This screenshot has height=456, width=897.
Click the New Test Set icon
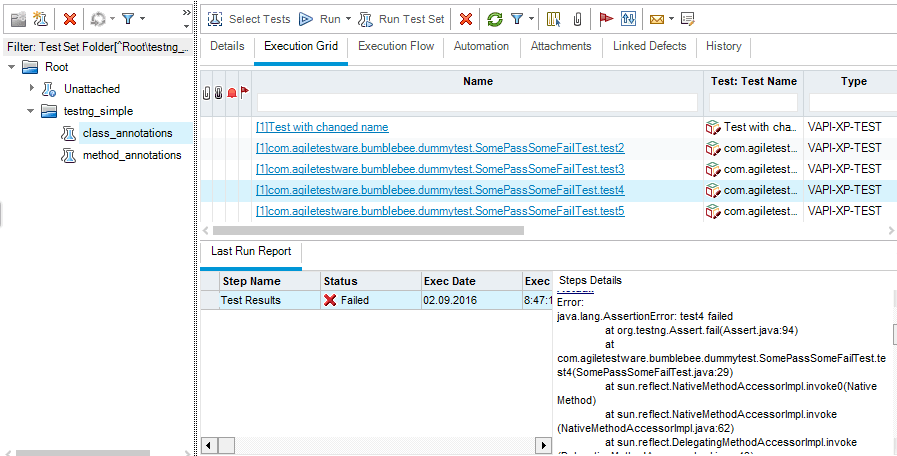tap(40, 19)
